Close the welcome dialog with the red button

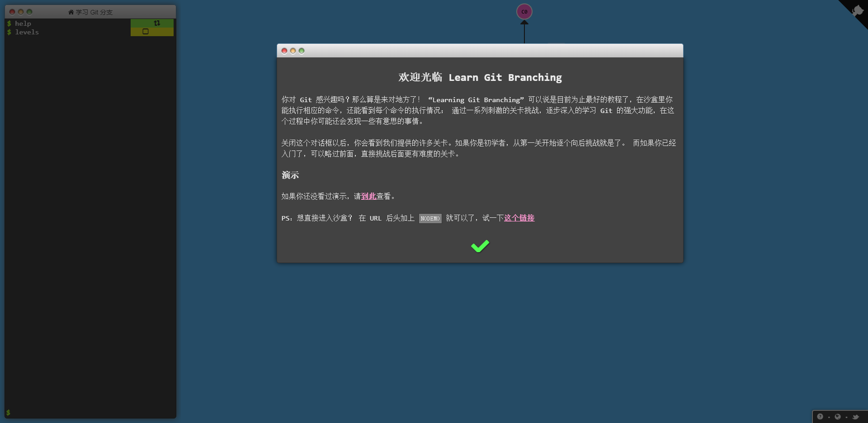[284, 51]
